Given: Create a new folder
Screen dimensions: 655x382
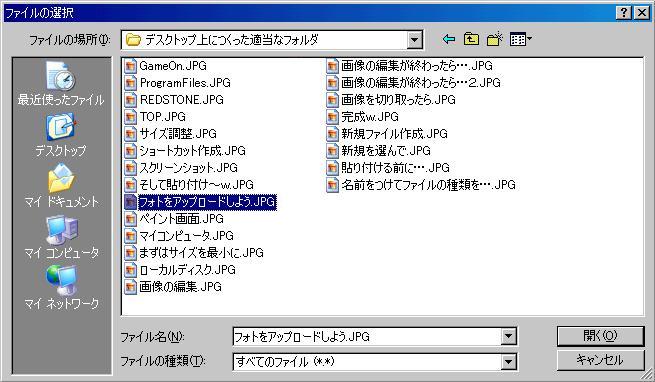Looking at the screenshot, I should 494,39.
